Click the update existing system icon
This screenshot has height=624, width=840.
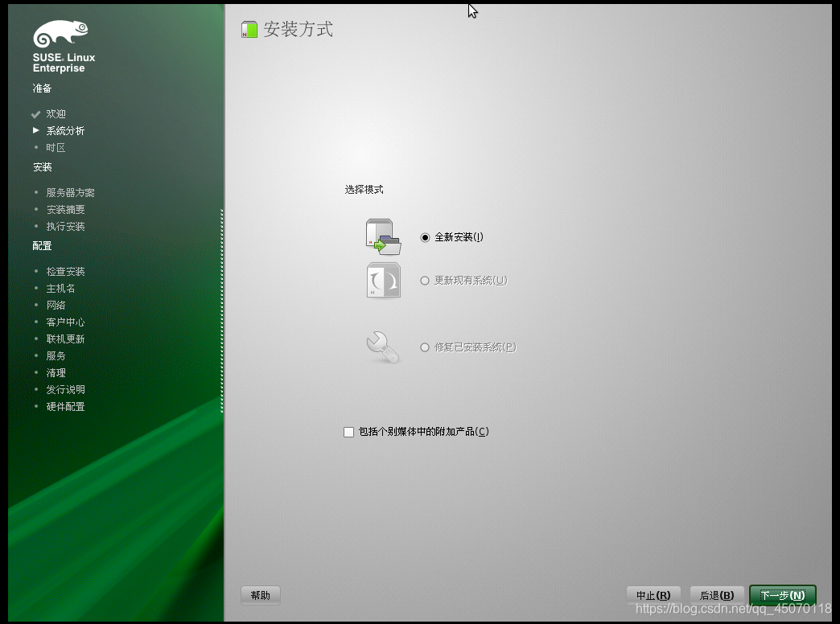coord(384,280)
